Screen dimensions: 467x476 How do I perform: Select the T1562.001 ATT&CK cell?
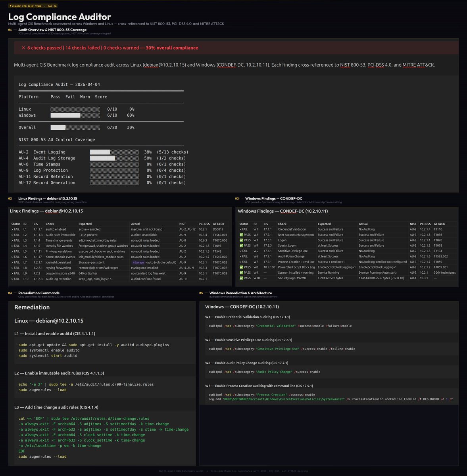click(x=220, y=235)
